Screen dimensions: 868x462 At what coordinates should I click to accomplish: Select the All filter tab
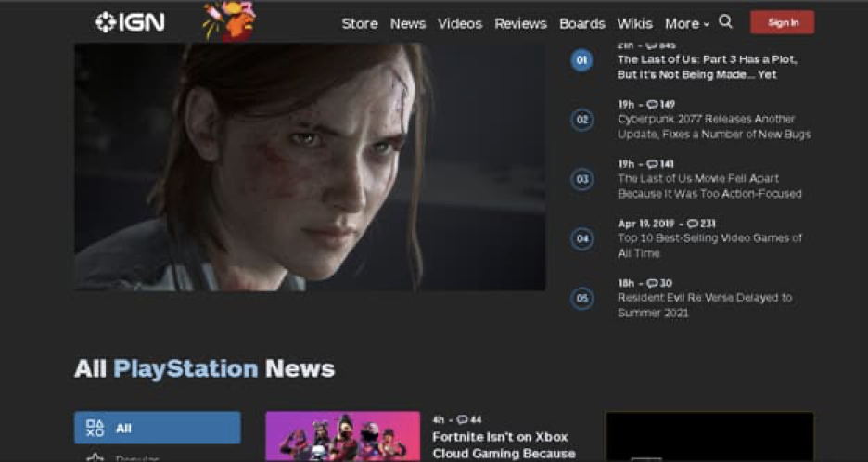click(158, 428)
